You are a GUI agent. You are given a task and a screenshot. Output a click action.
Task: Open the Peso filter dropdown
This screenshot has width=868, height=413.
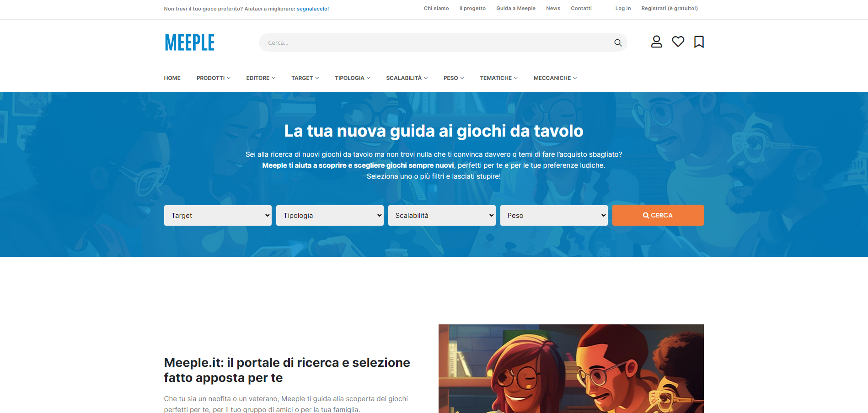tap(554, 215)
